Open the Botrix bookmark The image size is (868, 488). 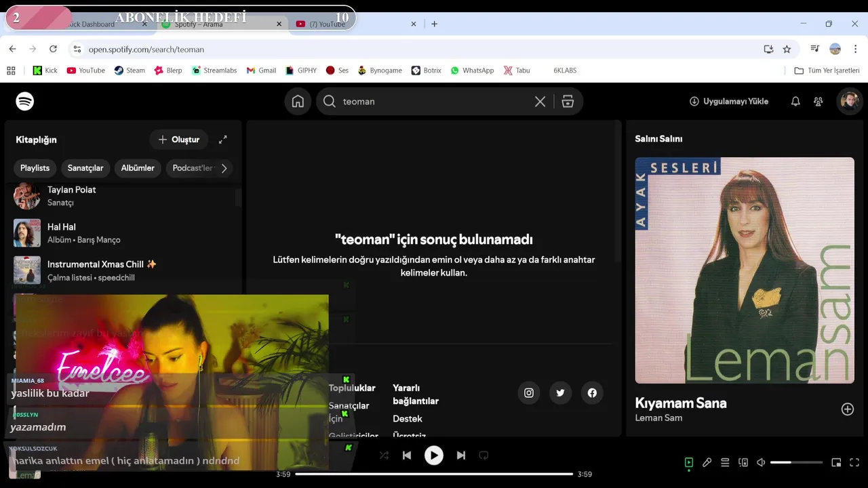(x=427, y=70)
